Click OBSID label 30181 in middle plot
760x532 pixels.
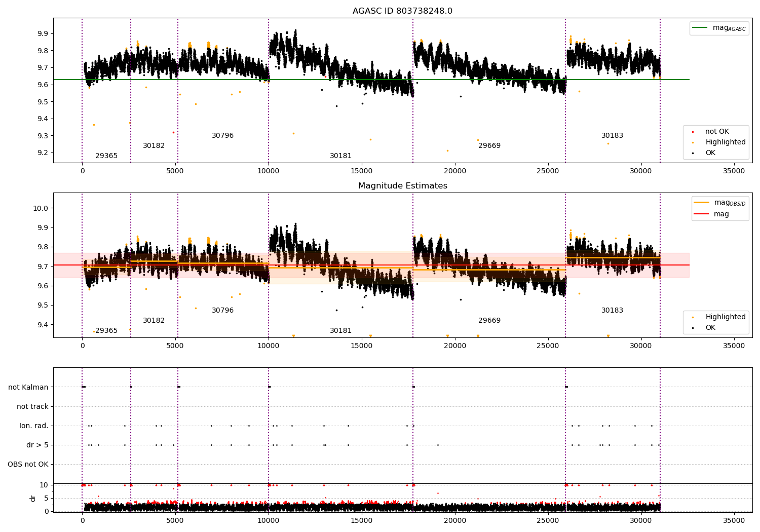(x=340, y=331)
